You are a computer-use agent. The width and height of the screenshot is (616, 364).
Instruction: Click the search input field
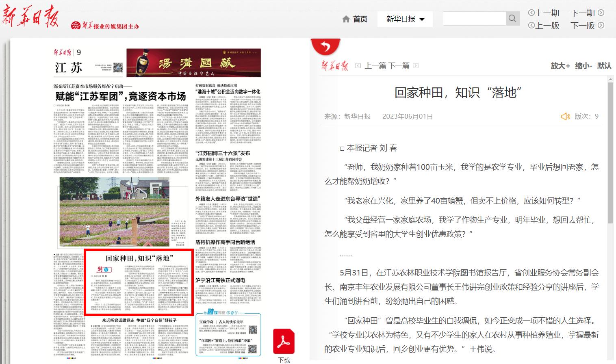pos(474,19)
